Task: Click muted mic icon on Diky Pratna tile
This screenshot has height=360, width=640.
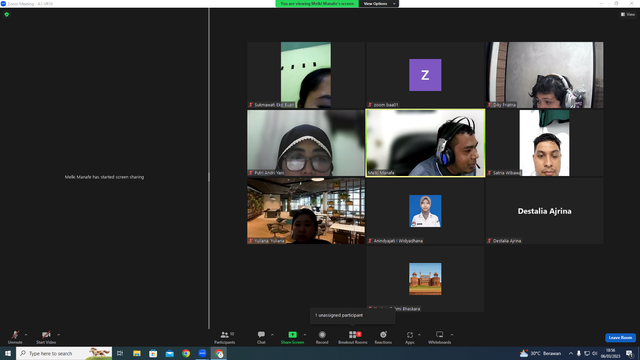Action: click(x=489, y=105)
